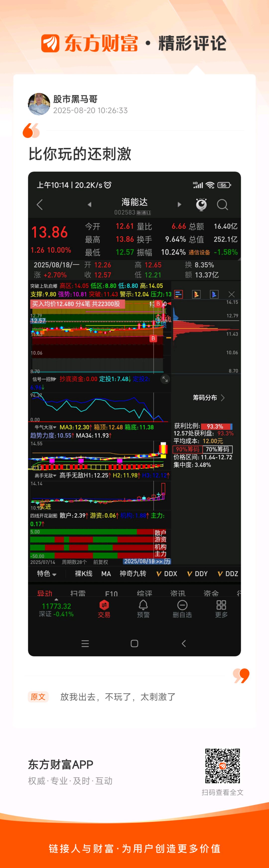Viewport: 269px width, 868px height.
Task: Open 四线开花副图 indicator dropdown
Action: pyautogui.click(x=44, y=516)
